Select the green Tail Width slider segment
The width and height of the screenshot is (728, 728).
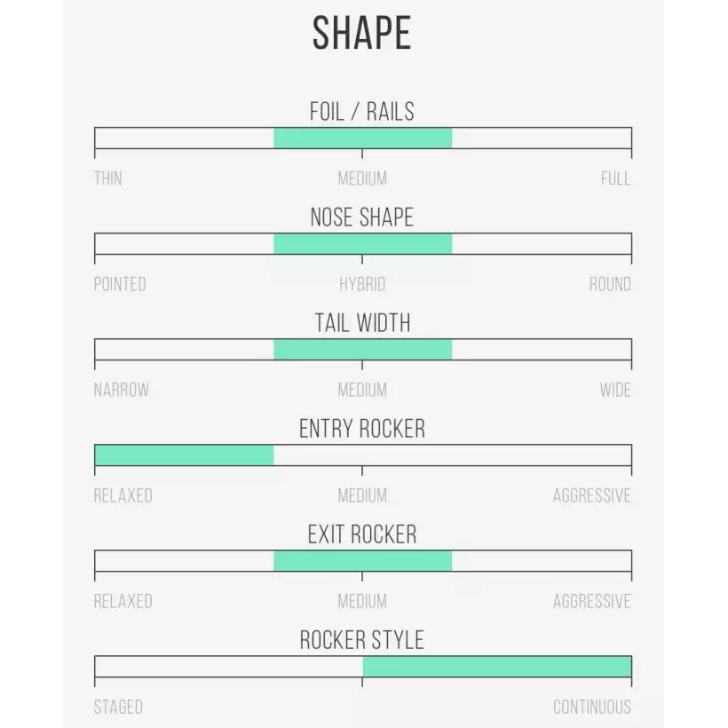tap(362, 349)
